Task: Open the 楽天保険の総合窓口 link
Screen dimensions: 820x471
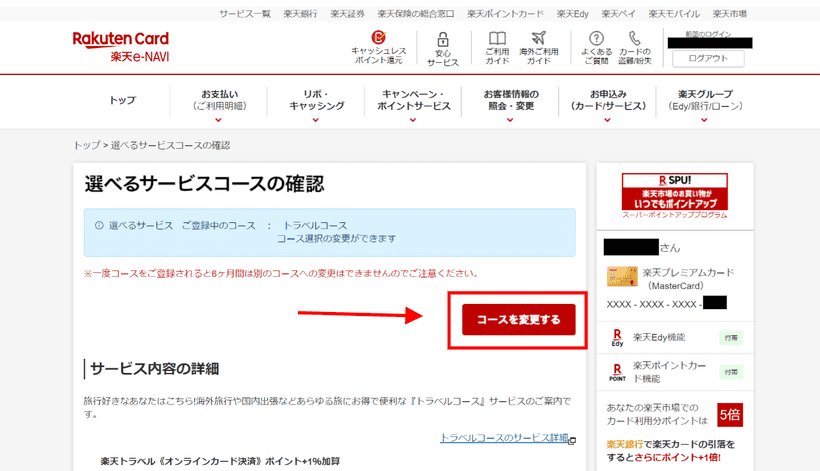Action: click(x=416, y=14)
